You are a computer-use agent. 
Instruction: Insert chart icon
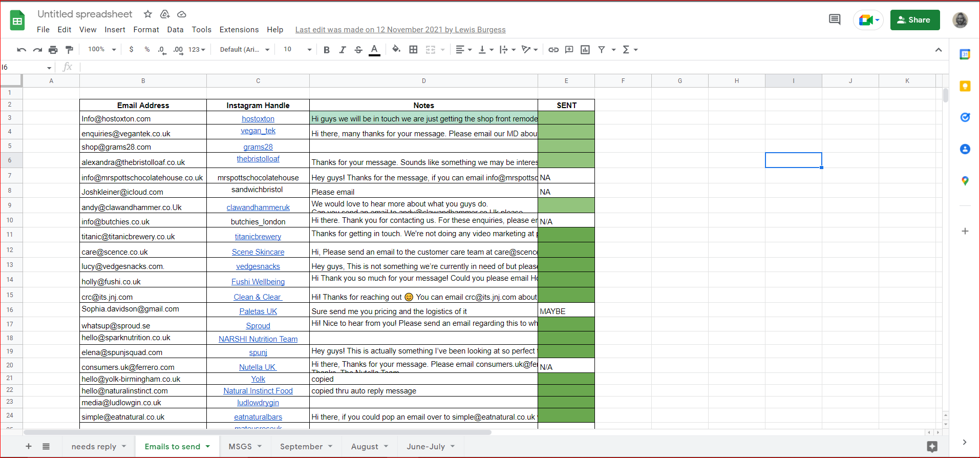[585, 50]
